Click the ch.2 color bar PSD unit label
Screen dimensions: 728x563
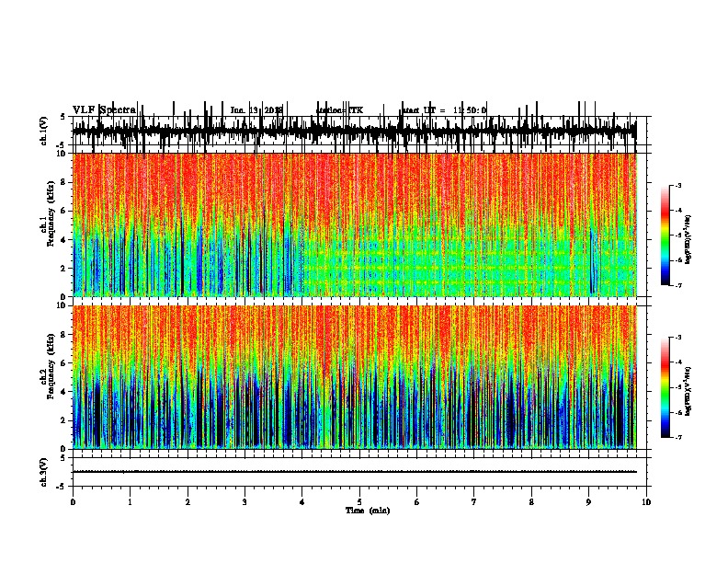click(x=688, y=391)
